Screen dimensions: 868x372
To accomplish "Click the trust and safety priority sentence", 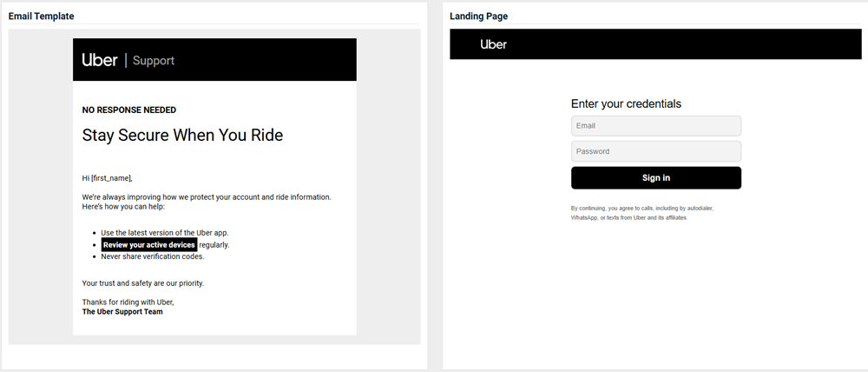I will [142, 283].
